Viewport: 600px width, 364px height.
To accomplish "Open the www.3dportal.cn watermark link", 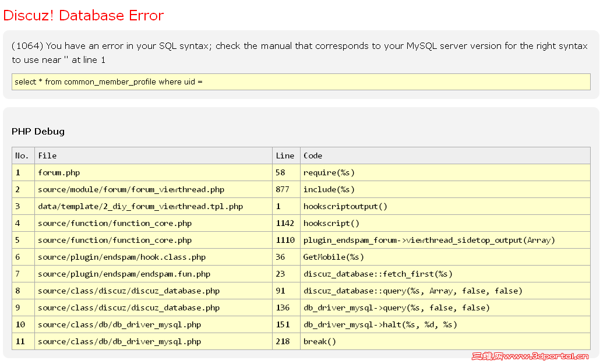I will [530, 356].
